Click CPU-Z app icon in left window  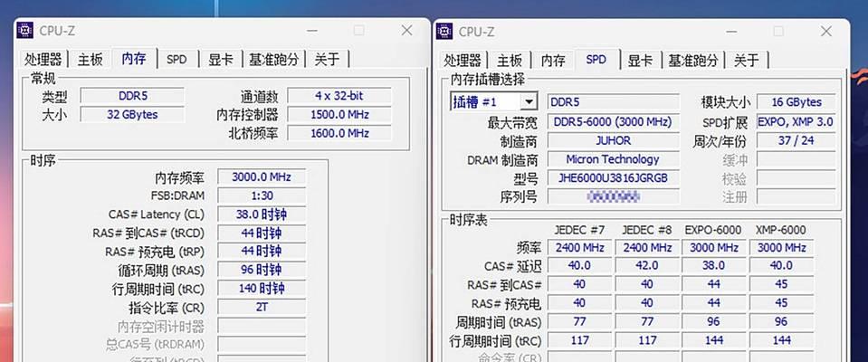pos(25,31)
